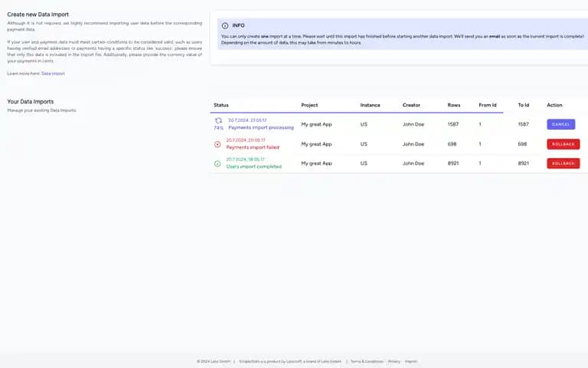Rollback the failed payments import

pos(563,144)
